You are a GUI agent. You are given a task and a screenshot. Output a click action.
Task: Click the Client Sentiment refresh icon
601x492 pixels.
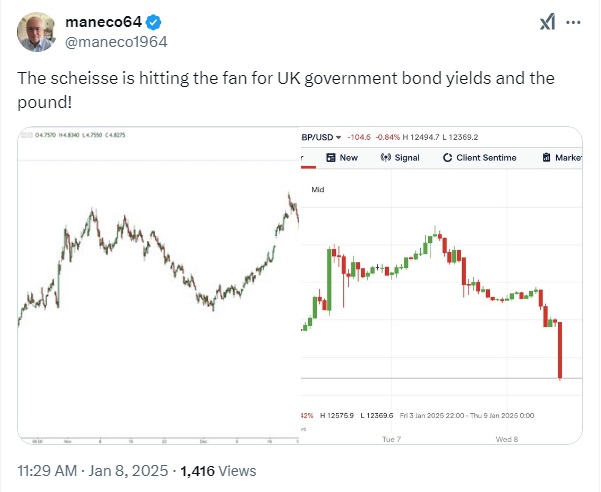[x=447, y=157]
